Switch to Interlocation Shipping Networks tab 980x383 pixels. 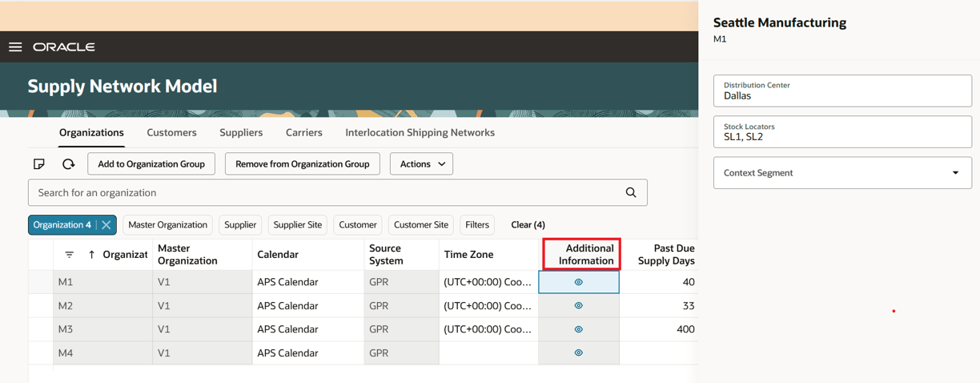pos(420,133)
